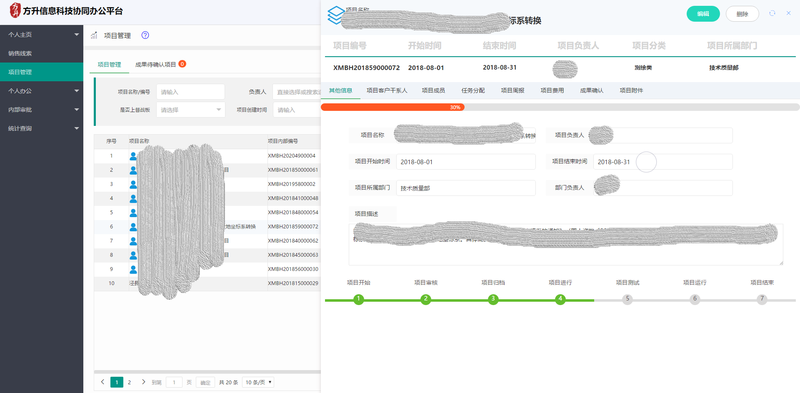Click table cell XMBH201859000072
Screen dimensions: 800x393
[293, 227]
